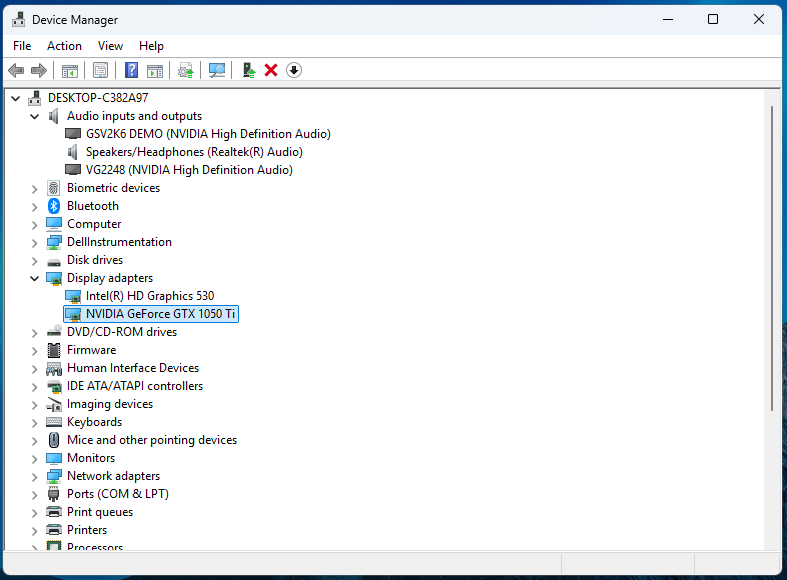Click the Update driver green-arrow computer icon
The image size is (787, 580).
point(249,70)
